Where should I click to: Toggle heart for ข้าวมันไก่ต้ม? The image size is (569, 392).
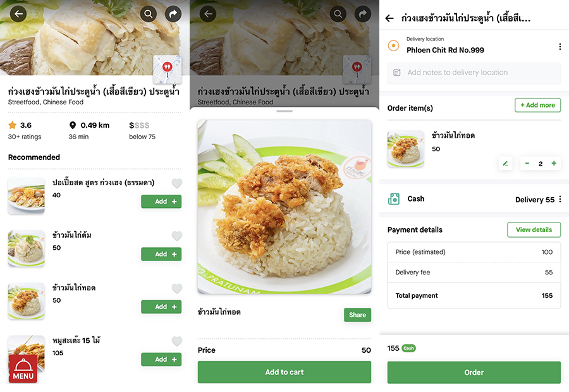(x=177, y=236)
